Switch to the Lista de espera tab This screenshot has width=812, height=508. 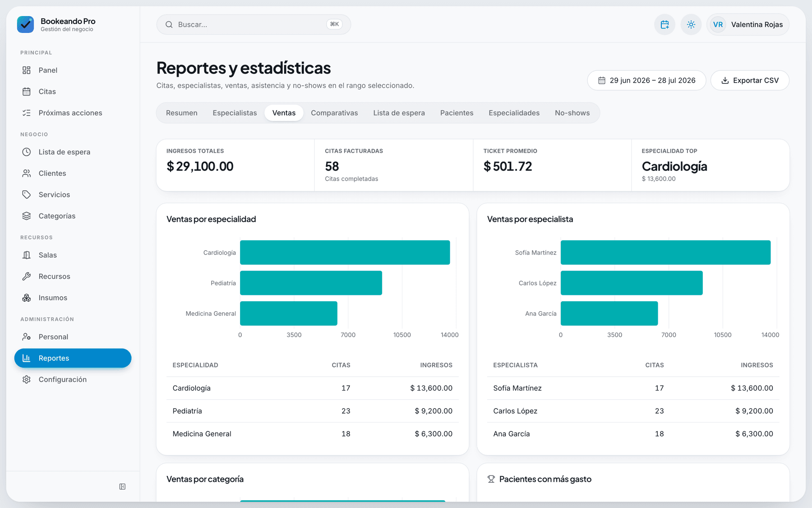[x=399, y=113]
